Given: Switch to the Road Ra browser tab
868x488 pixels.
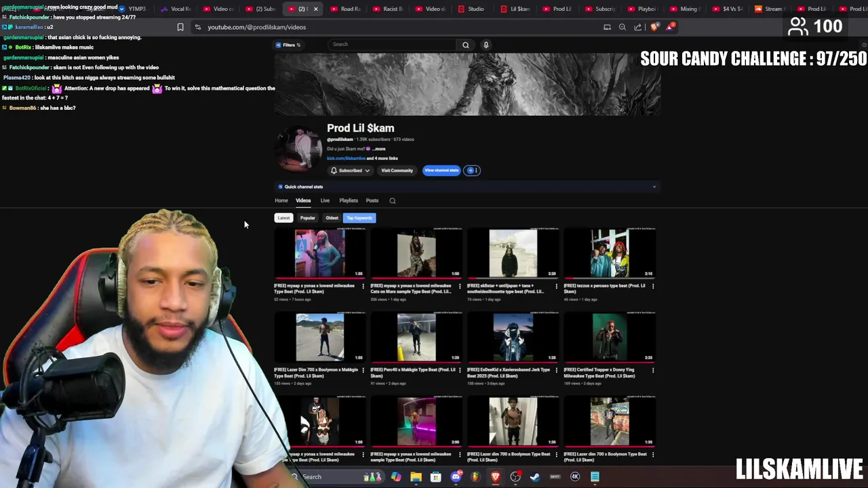Looking at the screenshot, I should pos(346,9).
